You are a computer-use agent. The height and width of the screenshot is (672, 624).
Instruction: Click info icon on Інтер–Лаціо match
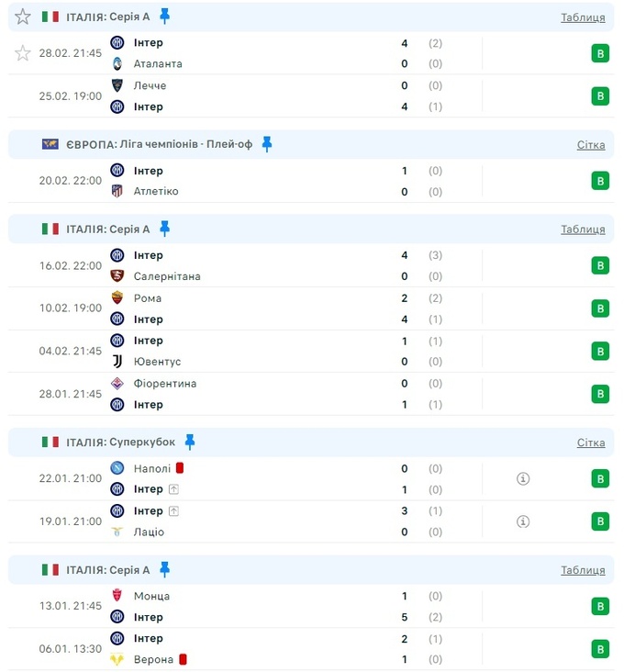523,521
